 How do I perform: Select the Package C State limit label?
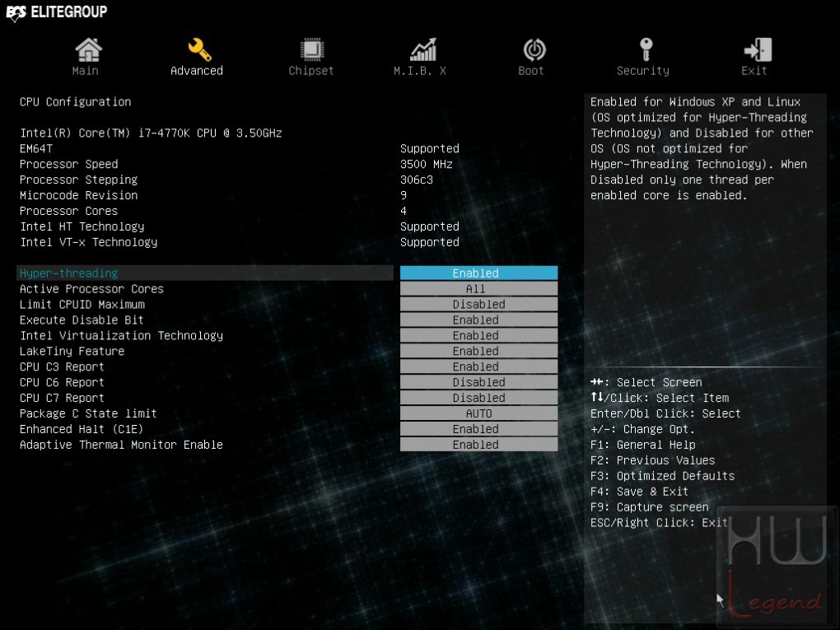pyautogui.click(x=88, y=413)
